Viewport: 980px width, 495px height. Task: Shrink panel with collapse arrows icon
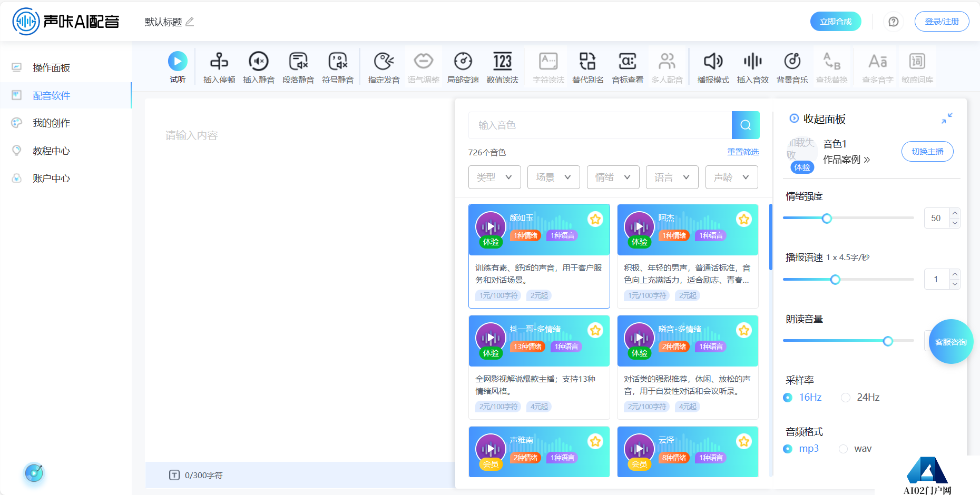click(947, 118)
